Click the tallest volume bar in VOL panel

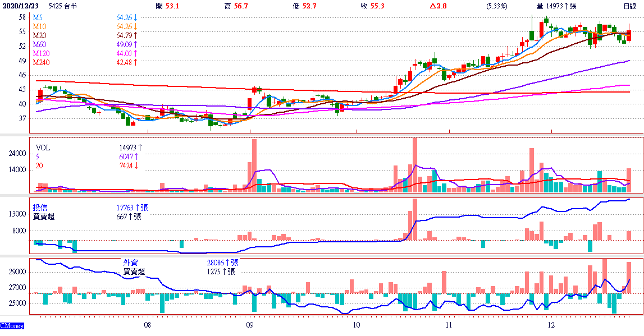click(x=415, y=165)
